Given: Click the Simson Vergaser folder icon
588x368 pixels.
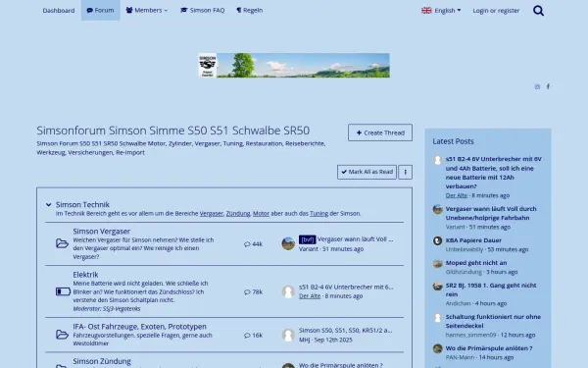Looking at the screenshot, I should [x=62, y=243].
